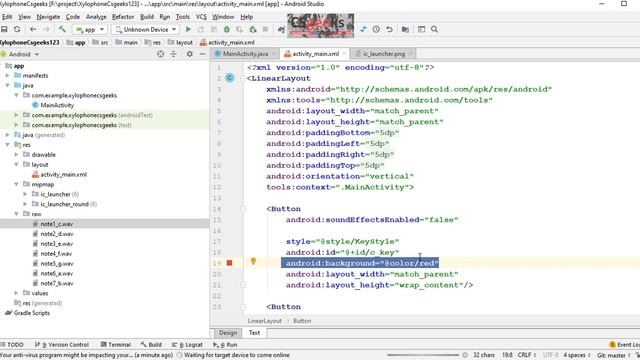
Task: Open the Android project view dropdown
Action: [20, 54]
